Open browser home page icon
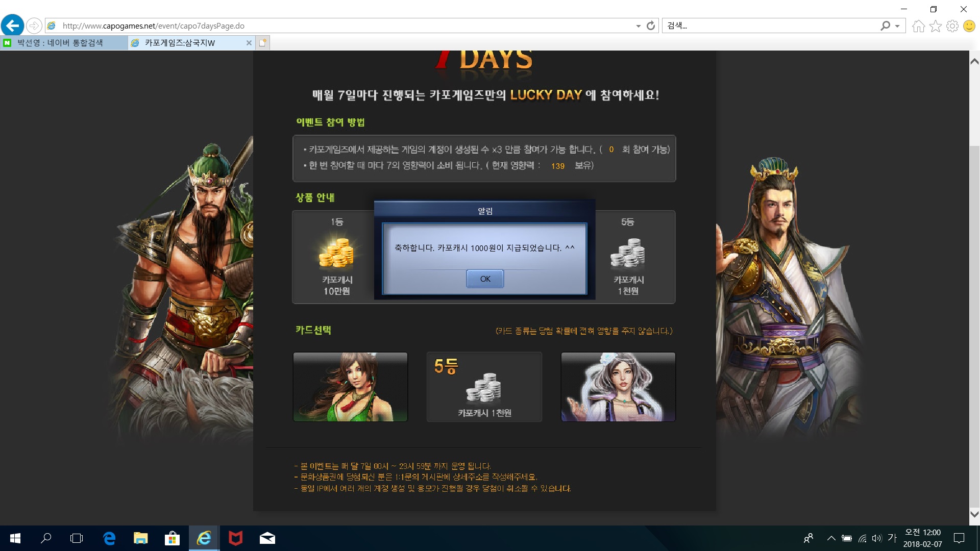The width and height of the screenshot is (980, 551). pyautogui.click(x=919, y=26)
